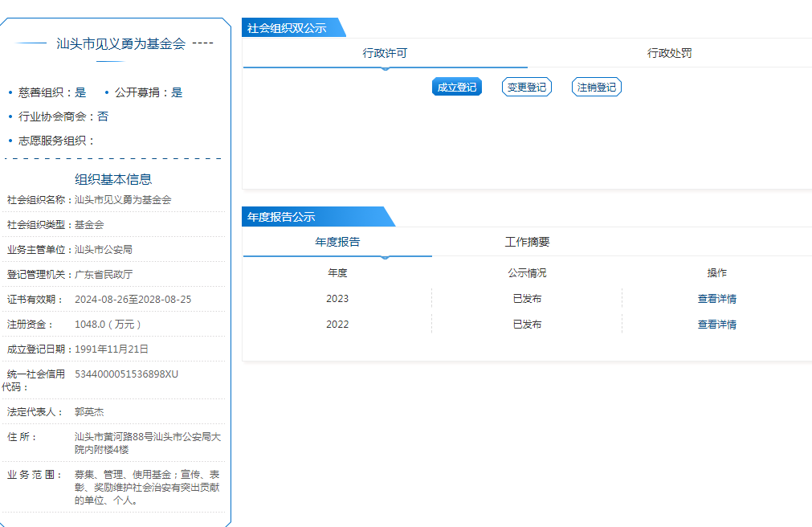Click the 年度报告公示 section header
Screen dimensions: 812x527
click(x=282, y=217)
